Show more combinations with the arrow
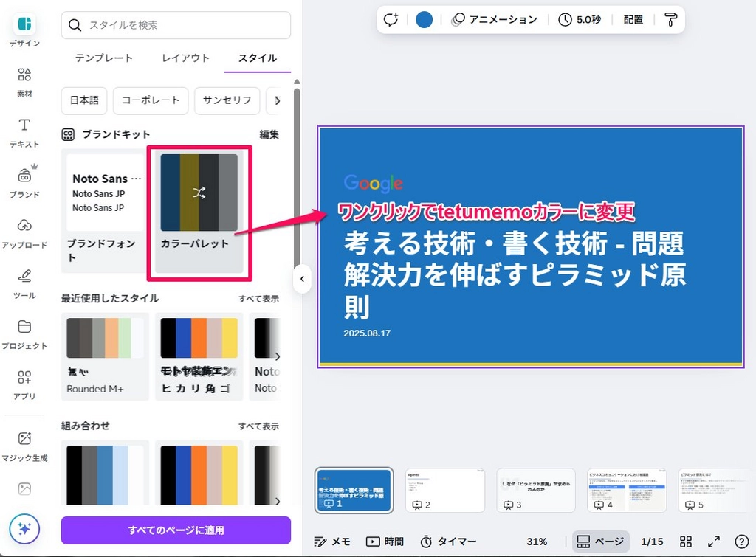Image resolution: width=756 pixels, height=557 pixels. (x=278, y=501)
